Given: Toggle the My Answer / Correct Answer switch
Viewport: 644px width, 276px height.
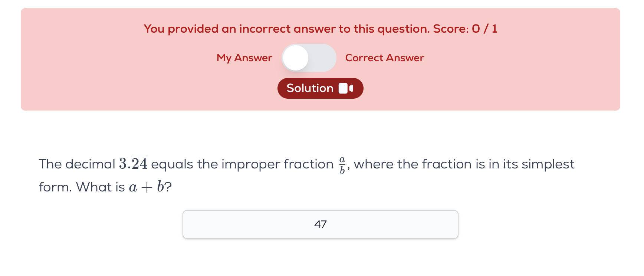Looking at the screenshot, I should [x=309, y=58].
